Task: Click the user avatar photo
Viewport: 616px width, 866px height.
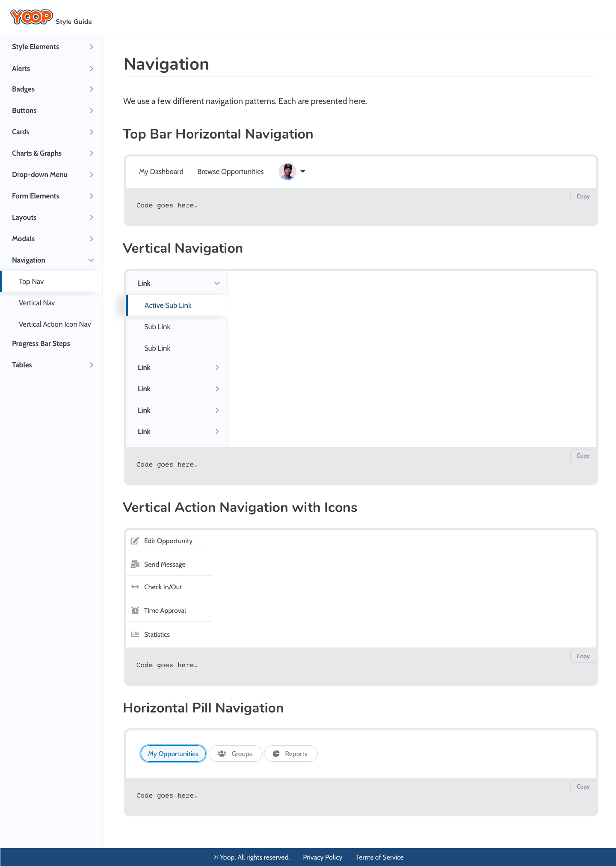Action: (287, 171)
